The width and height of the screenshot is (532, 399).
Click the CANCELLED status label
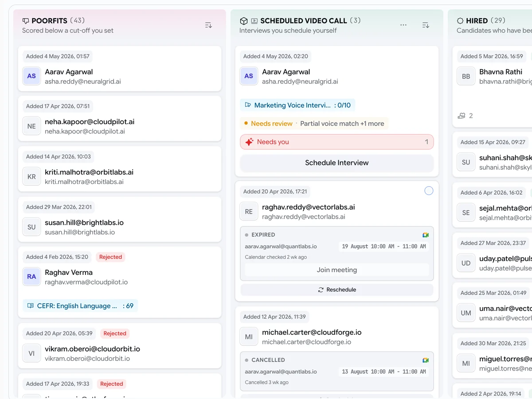(x=268, y=360)
